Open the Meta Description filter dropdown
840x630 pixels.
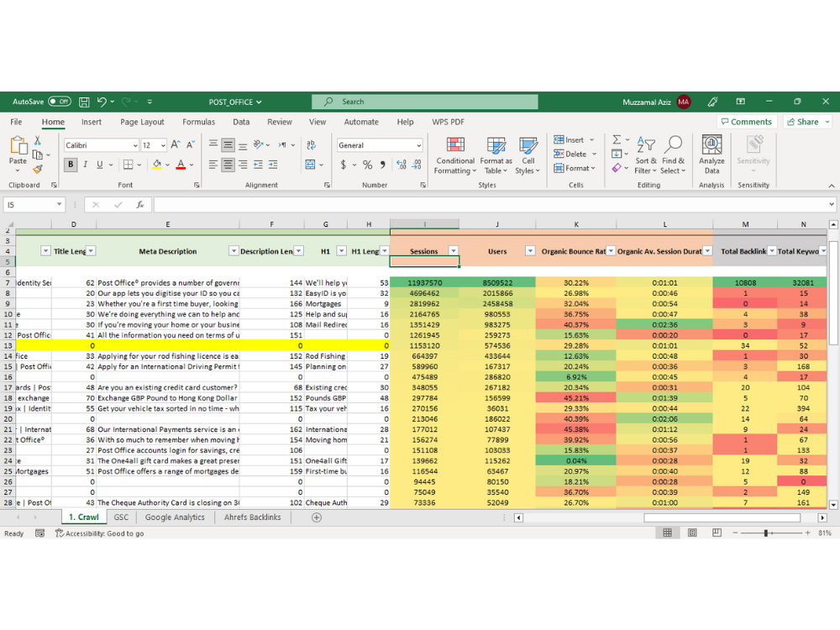[234, 250]
